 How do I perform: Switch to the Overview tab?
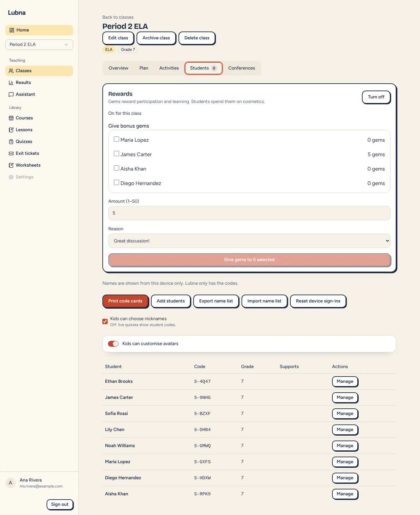[x=118, y=68]
